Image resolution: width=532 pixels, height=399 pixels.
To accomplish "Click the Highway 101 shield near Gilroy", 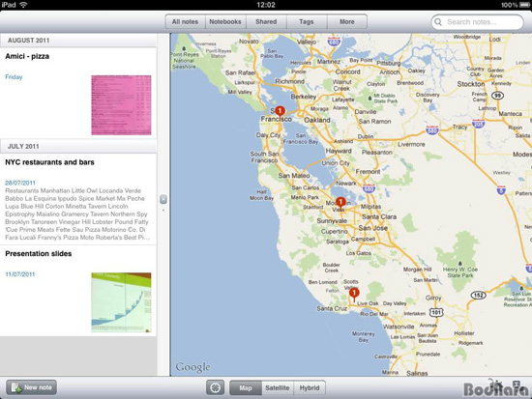I will coord(436,312).
